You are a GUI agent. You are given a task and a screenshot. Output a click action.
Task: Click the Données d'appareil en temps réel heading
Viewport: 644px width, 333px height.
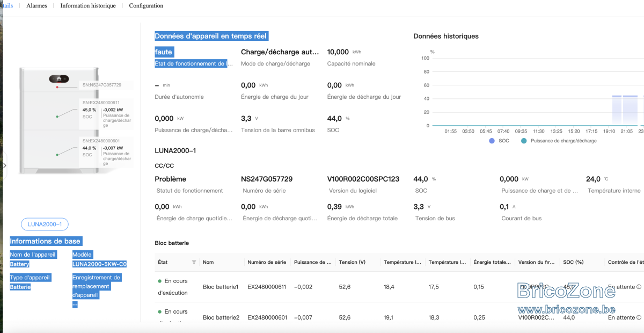tap(210, 36)
